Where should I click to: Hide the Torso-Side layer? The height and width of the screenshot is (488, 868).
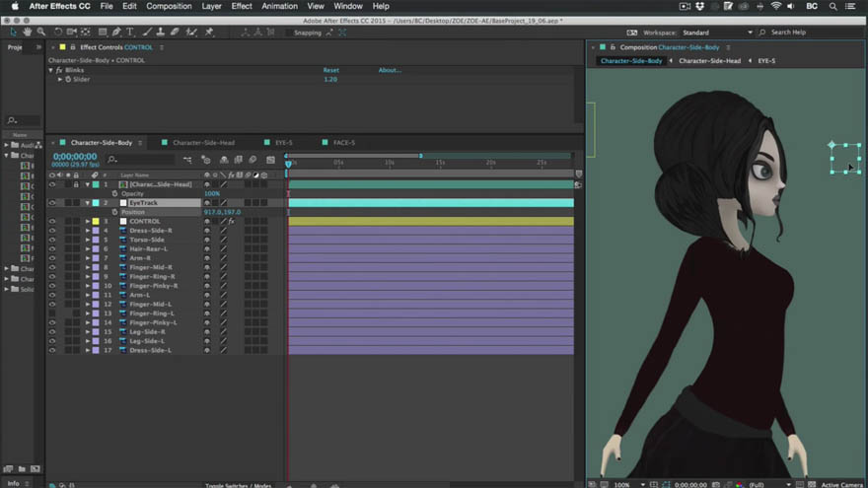click(52, 240)
